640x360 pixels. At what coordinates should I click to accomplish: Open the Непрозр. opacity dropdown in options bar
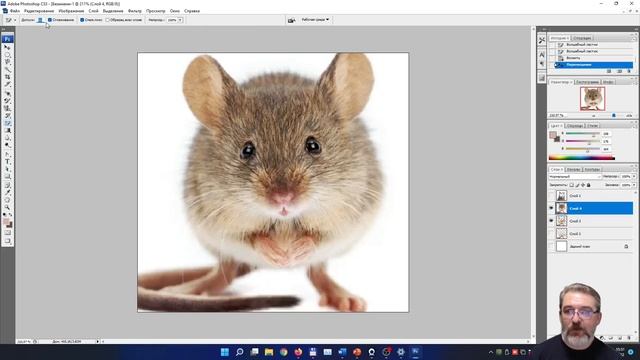coord(180,20)
